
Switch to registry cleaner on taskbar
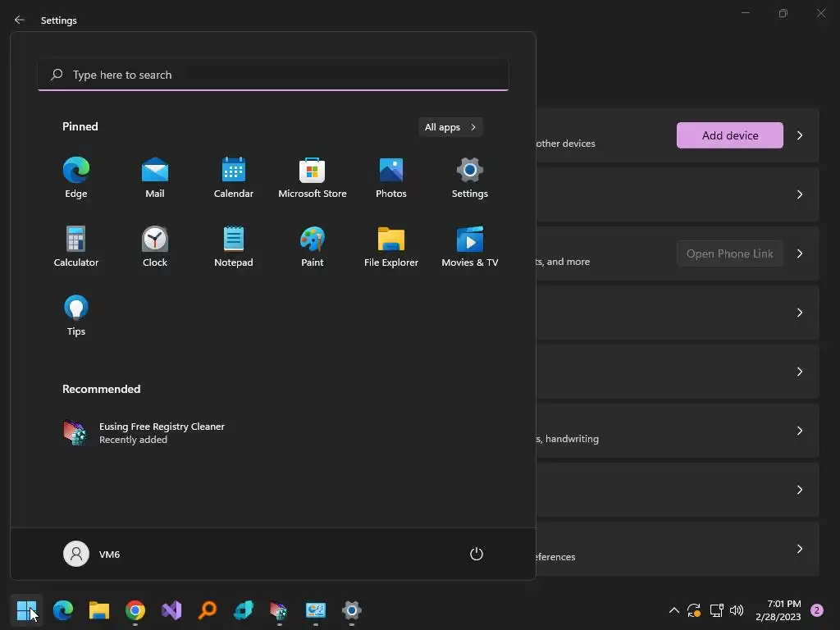click(279, 610)
